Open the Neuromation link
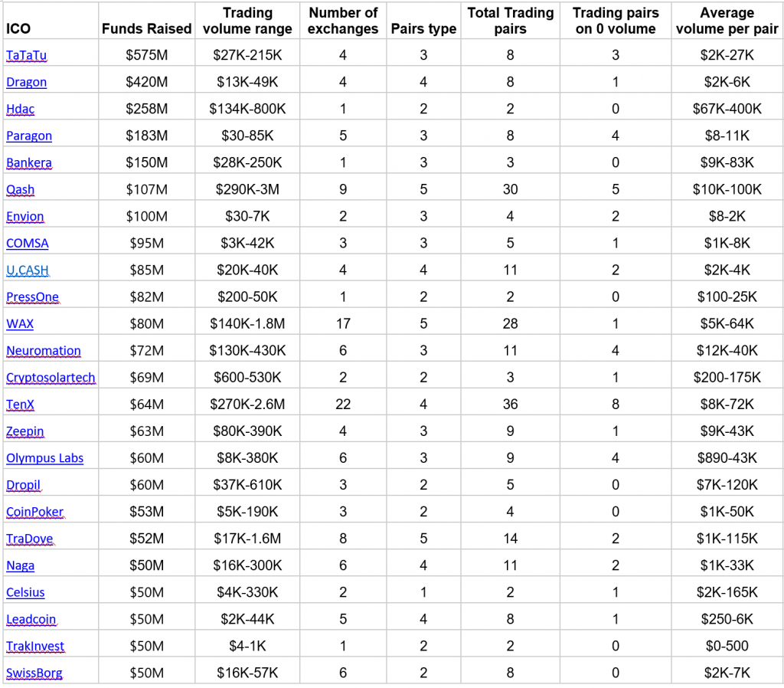The width and height of the screenshot is (784, 688). point(44,351)
